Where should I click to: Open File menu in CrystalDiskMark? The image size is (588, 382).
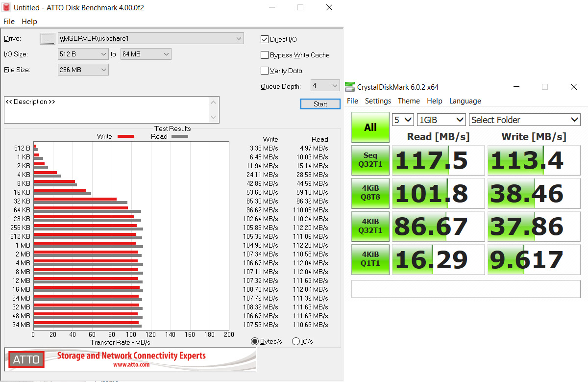tap(352, 101)
